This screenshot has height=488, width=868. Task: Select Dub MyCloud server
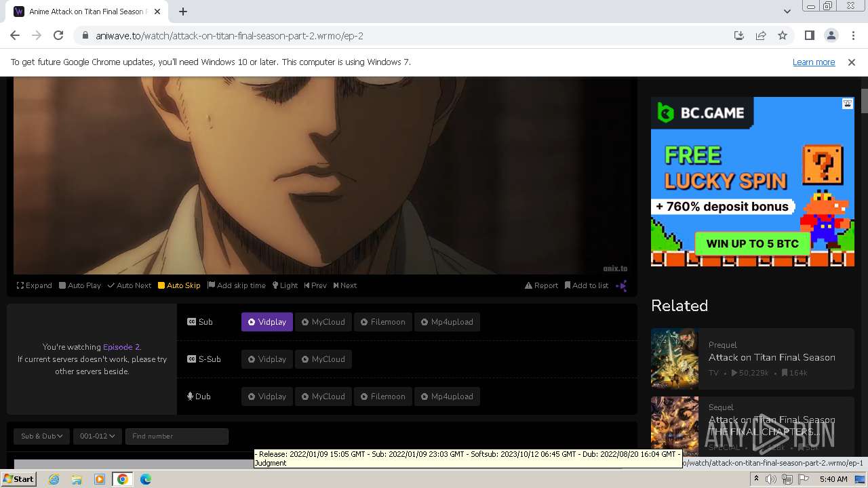(323, 396)
